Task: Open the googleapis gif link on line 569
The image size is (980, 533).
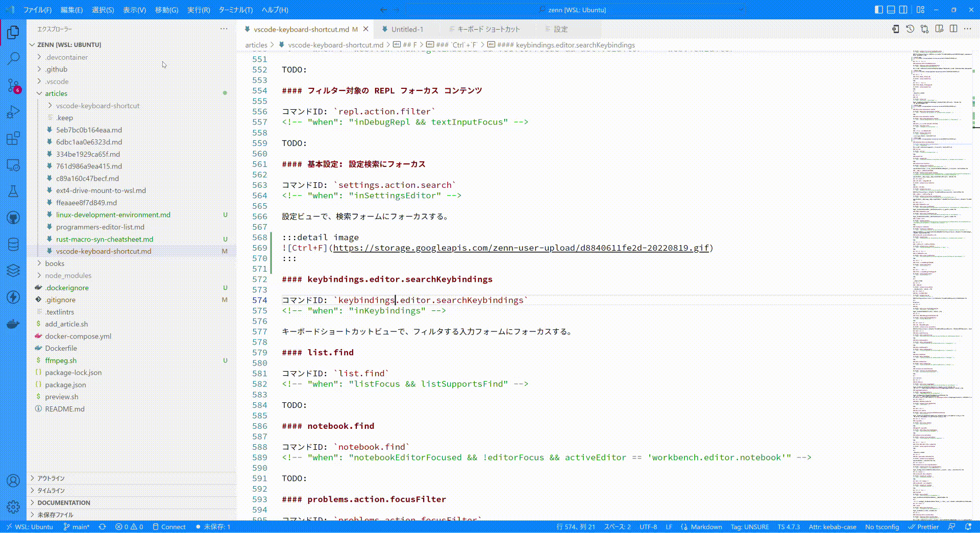Action: (x=521, y=248)
